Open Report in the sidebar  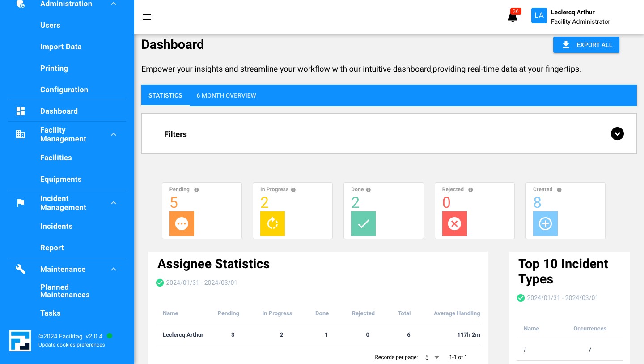[52, 248]
